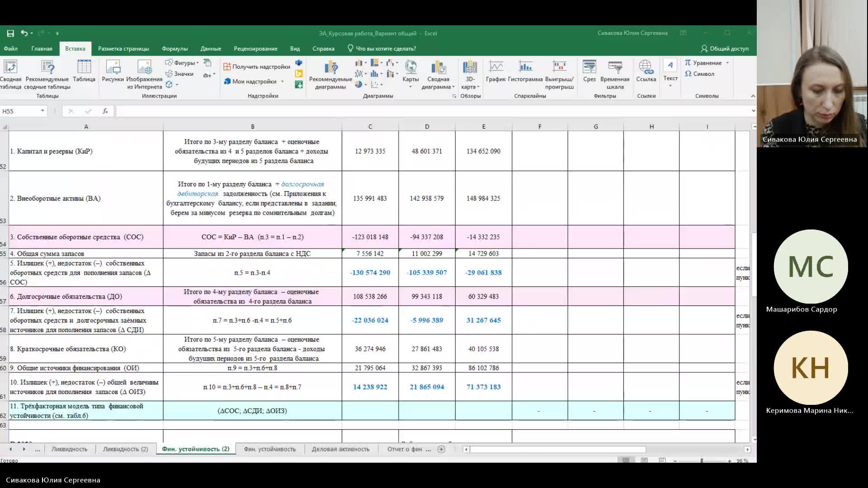This screenshot has width=868, height=488.
Task: Open the 3D-карта button
Action: 470,75
